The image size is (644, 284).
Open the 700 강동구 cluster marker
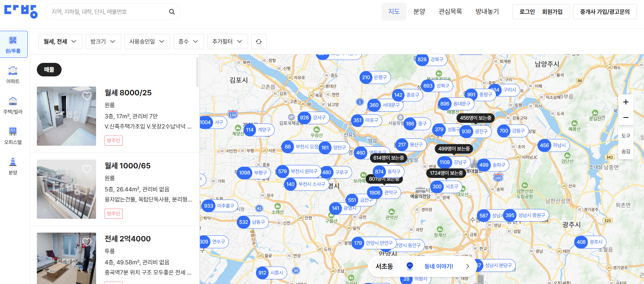point(513,131)
